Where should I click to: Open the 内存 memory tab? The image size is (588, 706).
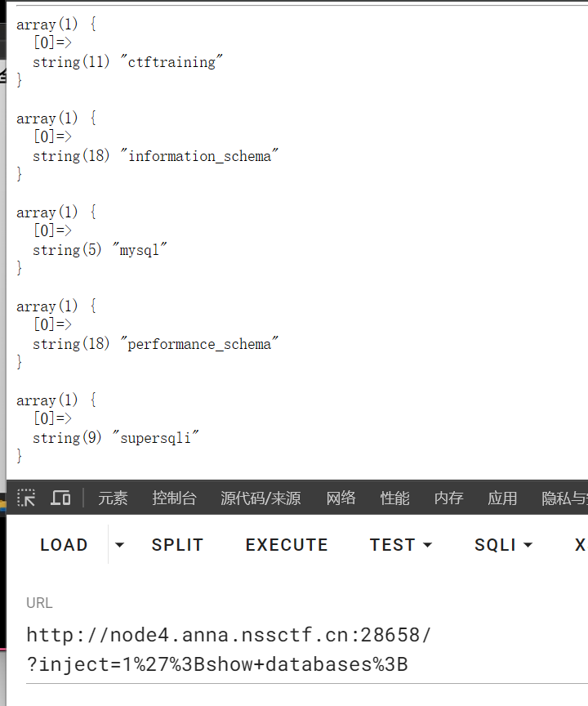pos(448,498)
